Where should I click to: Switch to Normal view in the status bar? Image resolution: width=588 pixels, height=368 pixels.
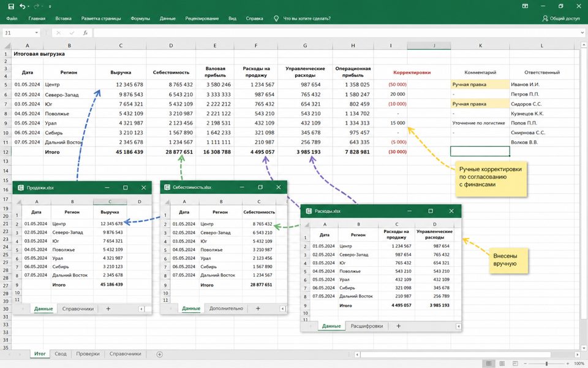click(489, 364)
